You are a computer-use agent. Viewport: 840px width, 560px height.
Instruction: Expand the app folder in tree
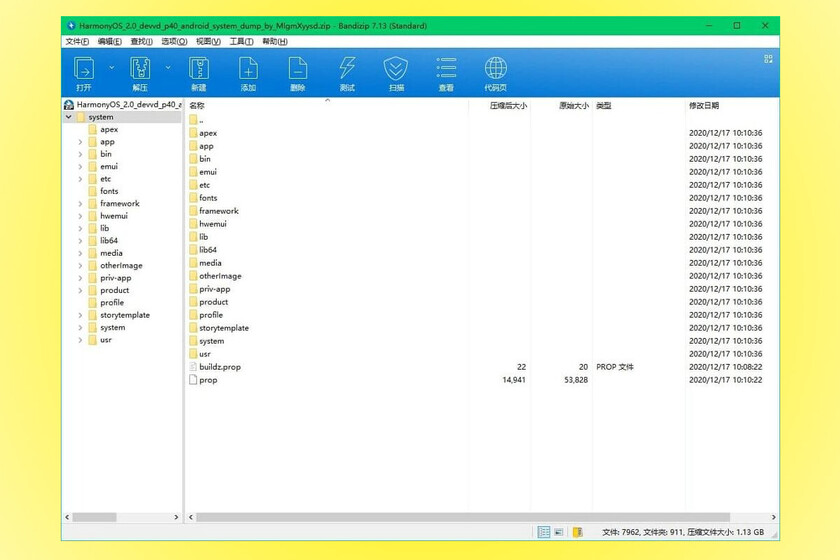80,142
